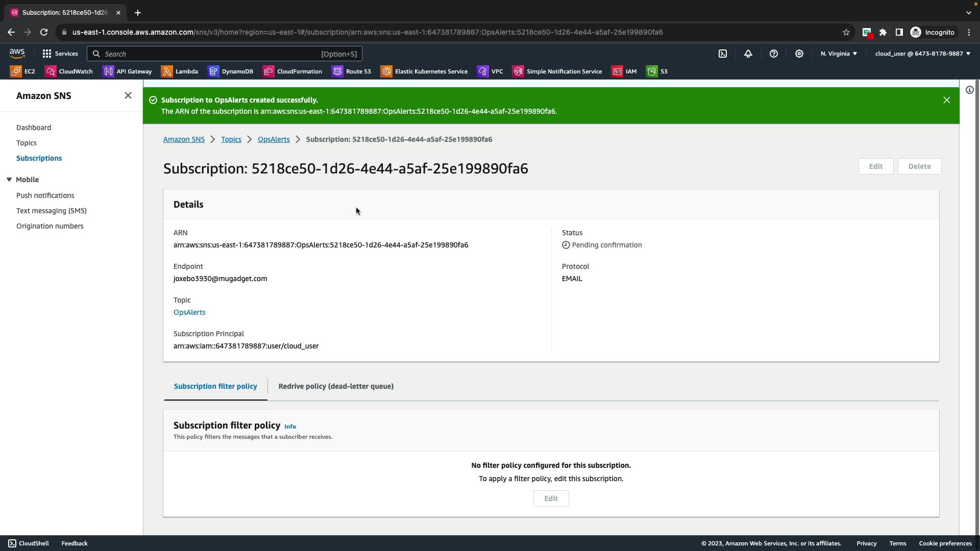980x551 pixels.
Task: Open the Services grid menu icon
Action: [47, 54]
